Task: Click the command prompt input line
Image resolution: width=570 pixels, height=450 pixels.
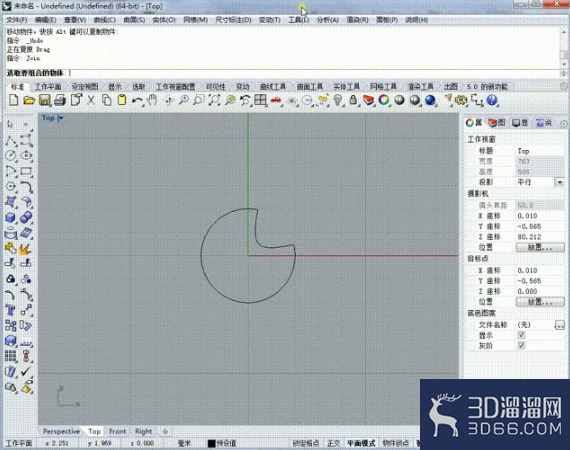Action: click(284, 73)
